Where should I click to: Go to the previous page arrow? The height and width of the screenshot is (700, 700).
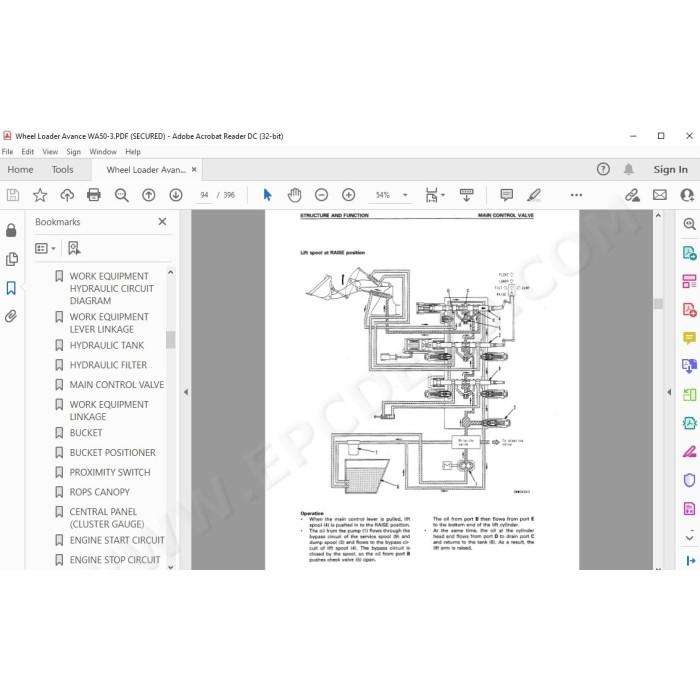[149, 195]
